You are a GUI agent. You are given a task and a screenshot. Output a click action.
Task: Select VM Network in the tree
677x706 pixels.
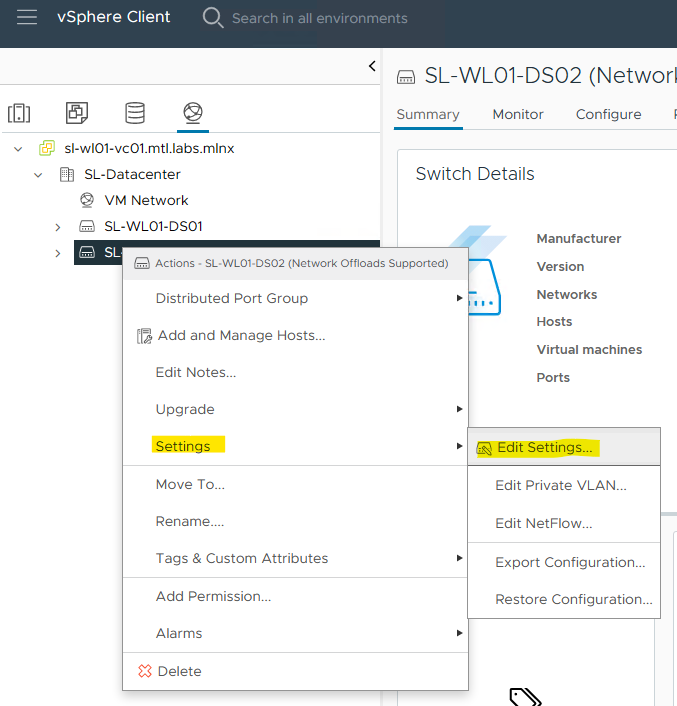(146, 200)
